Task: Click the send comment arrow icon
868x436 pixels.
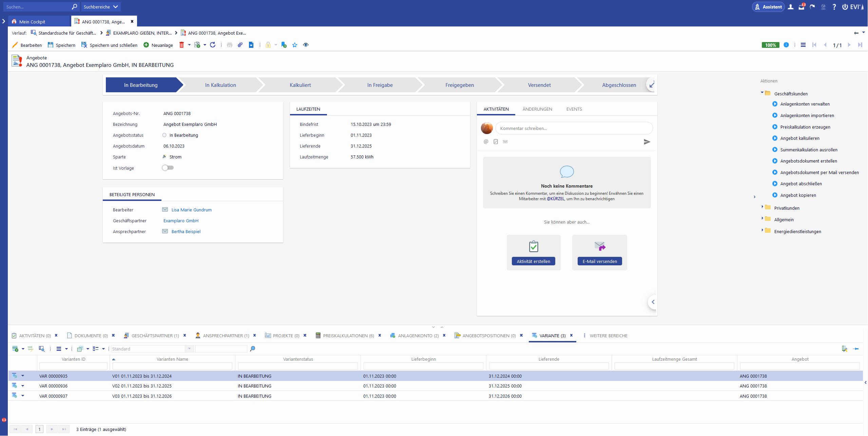Action: [647, 142]
